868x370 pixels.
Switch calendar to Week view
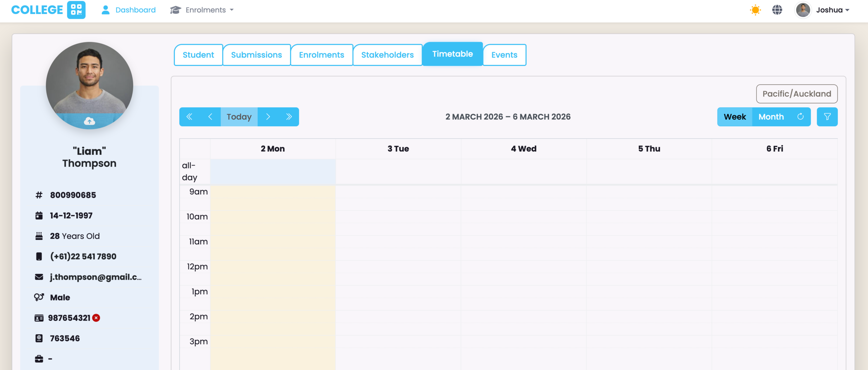[735, 117]
